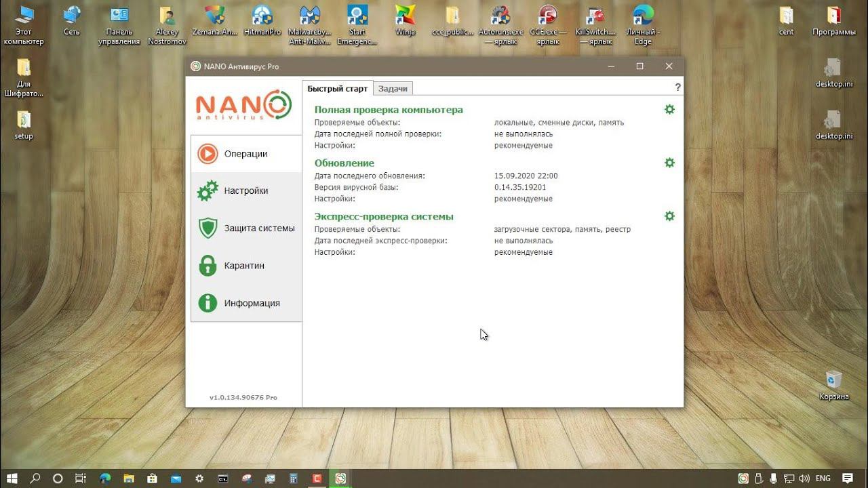The height and width of the screenshot is (488, 868).
Task: Select the Панель управления desktop icon
Action: click(x=119, y=26)
